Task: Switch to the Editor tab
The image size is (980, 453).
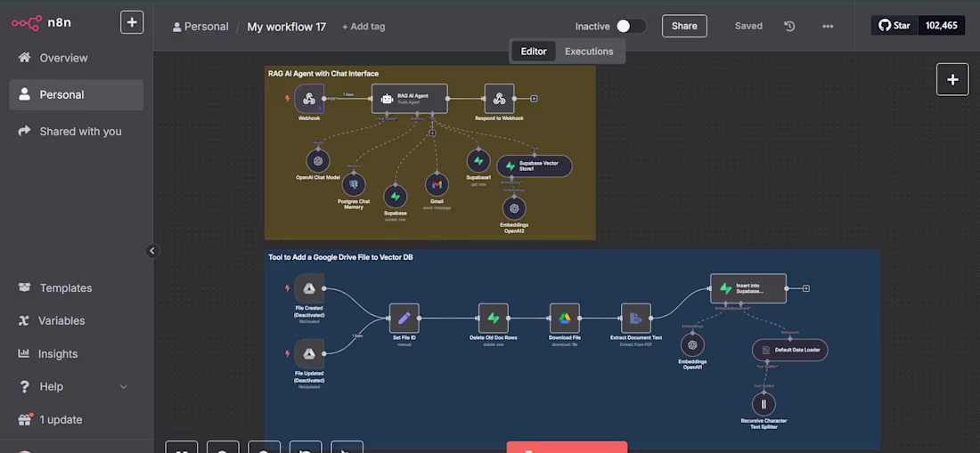Action: [534, 51]
